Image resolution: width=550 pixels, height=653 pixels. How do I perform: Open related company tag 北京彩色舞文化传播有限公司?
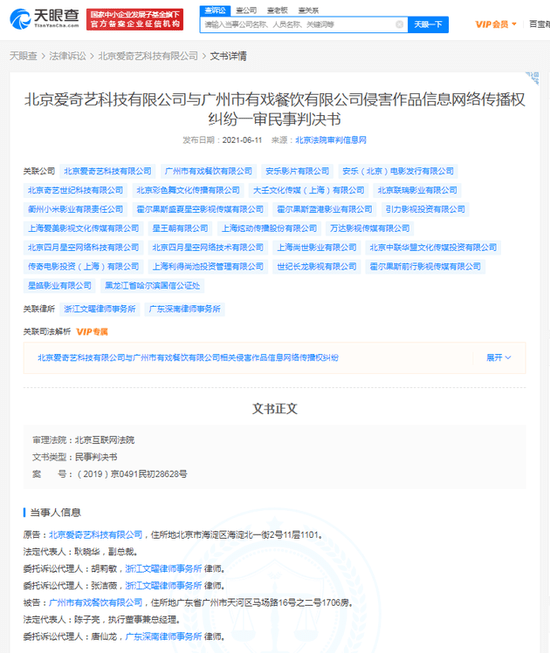click(188, 190)
